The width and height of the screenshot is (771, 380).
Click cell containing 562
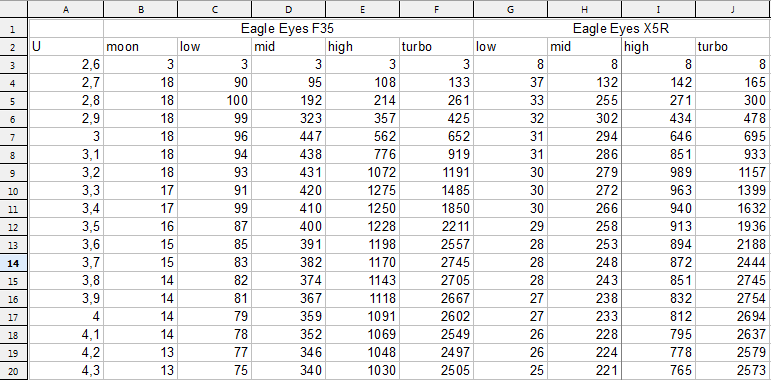click(x=362, y=137)
